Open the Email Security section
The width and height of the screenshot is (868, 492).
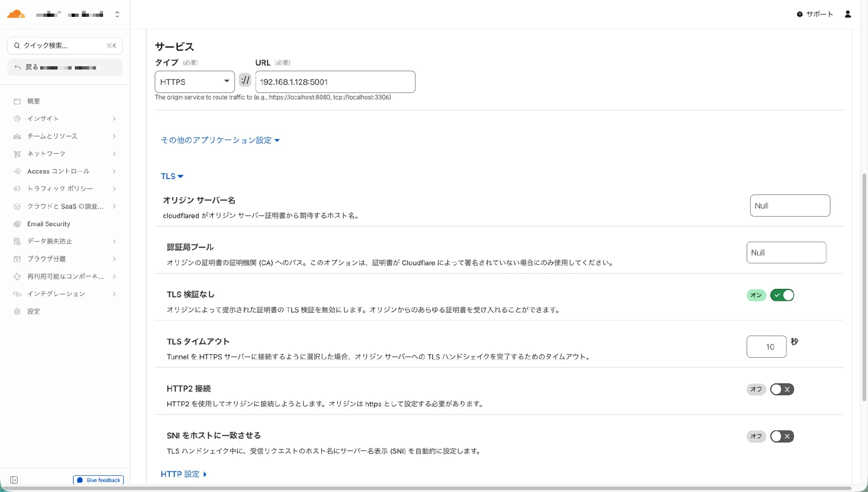[x=48, y=224]
